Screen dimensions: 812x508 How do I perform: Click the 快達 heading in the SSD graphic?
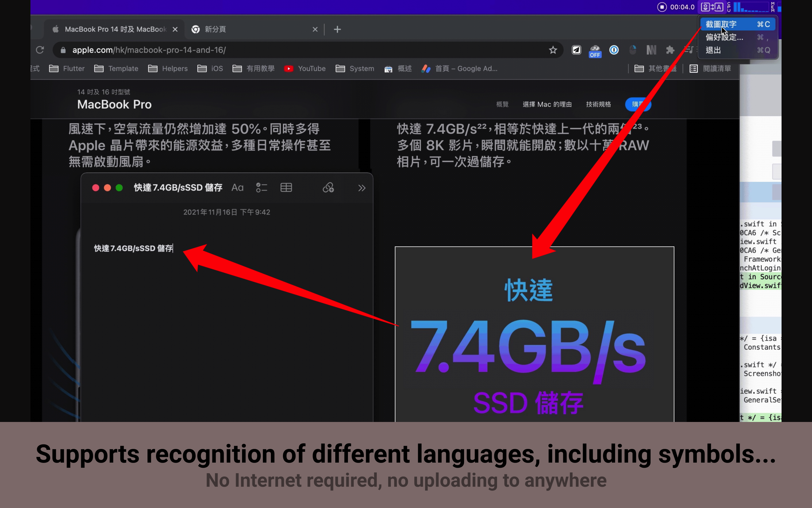tap(528, 290)
